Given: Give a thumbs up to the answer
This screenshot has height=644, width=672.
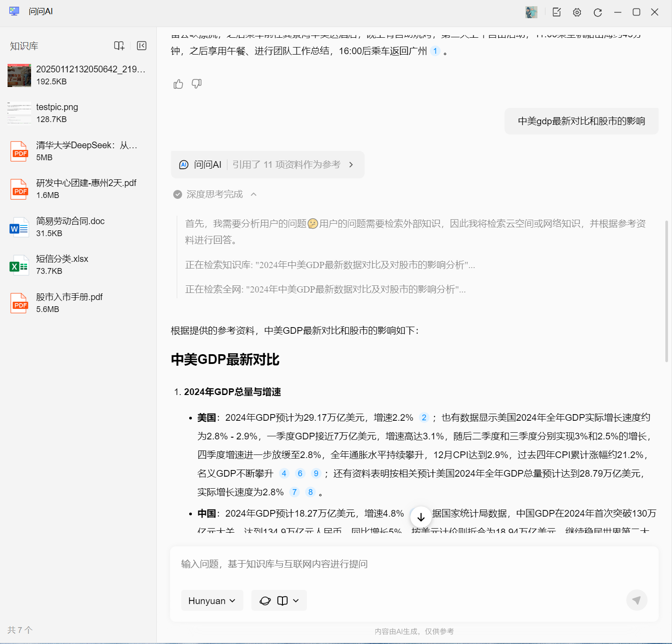Looking at the screenshot, I should [x=178, y=83].
